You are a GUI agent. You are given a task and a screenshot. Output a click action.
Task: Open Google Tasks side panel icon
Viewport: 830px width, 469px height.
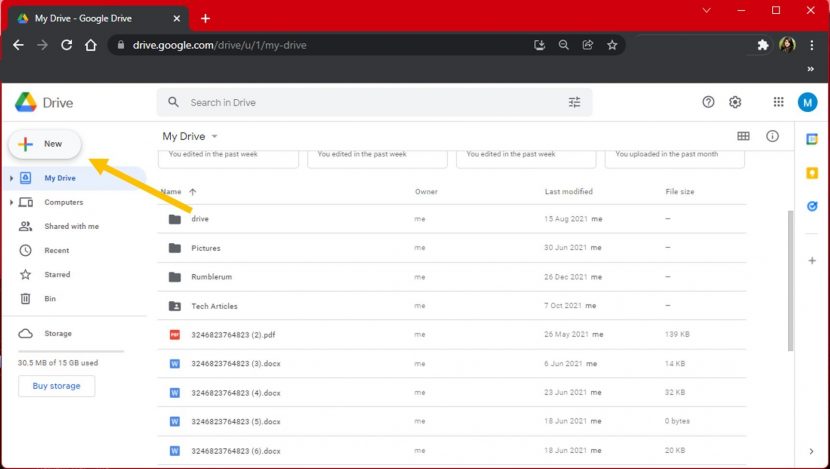[812, 206]
